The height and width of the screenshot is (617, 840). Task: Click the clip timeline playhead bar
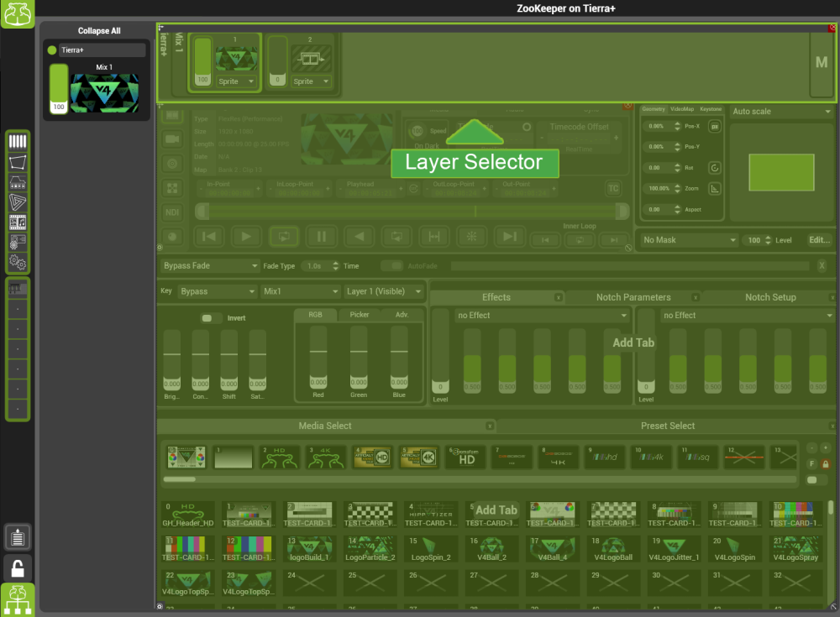412,212
